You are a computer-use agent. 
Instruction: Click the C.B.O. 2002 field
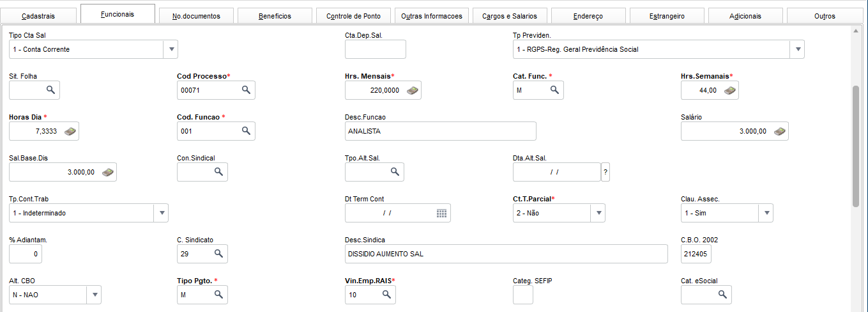pyautogui.click(x=696, y=254)
